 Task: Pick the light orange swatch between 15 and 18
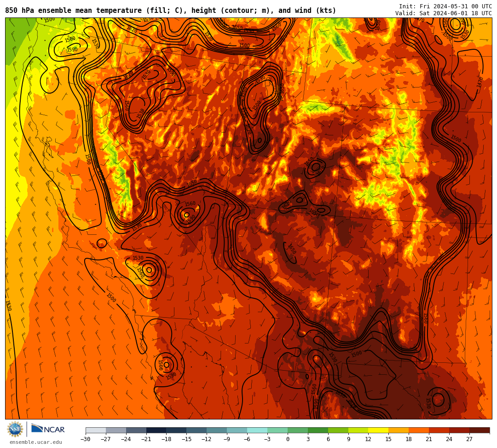coord(399,430)
